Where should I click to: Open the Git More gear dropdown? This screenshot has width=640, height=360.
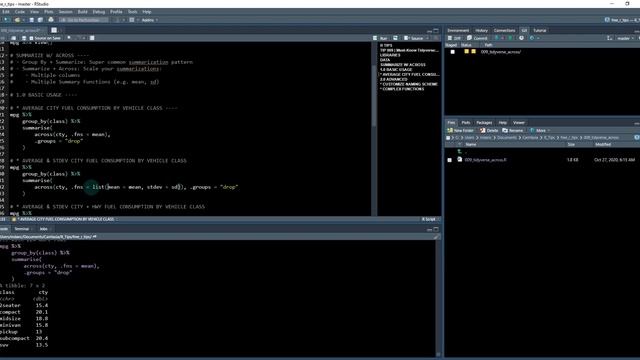(534, 38)
